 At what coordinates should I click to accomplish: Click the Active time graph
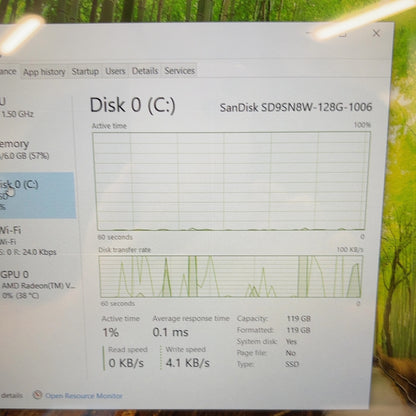(x=231, y=181)
